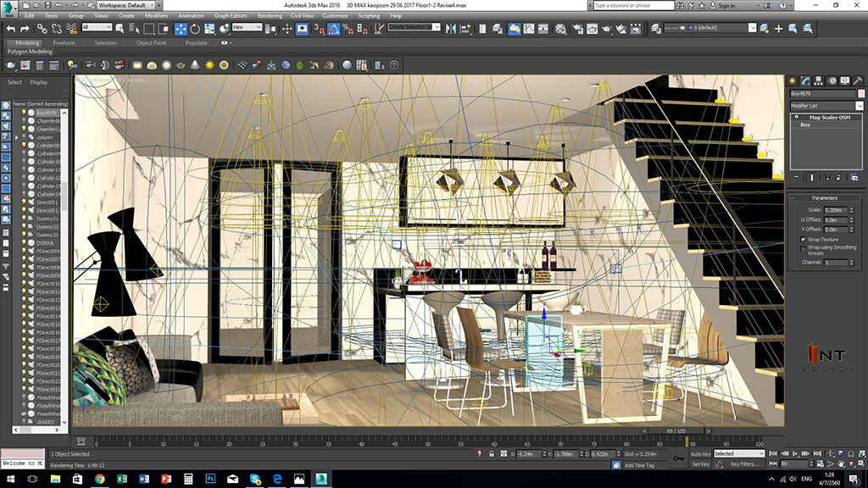The height and width of the screenshot is (488, 868).
Task: Open the All selection filter dropdown
Action: click(97, 27)
